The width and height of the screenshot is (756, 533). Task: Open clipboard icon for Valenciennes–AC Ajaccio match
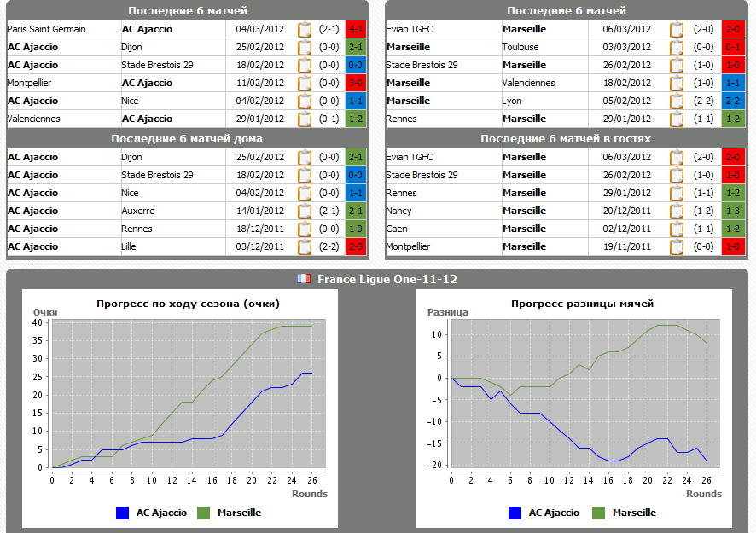point(305,119)
